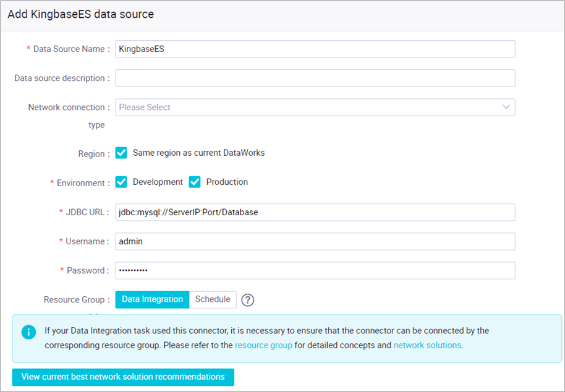Click the Data Source Name label
565x392 pixels.
[69, 49]
